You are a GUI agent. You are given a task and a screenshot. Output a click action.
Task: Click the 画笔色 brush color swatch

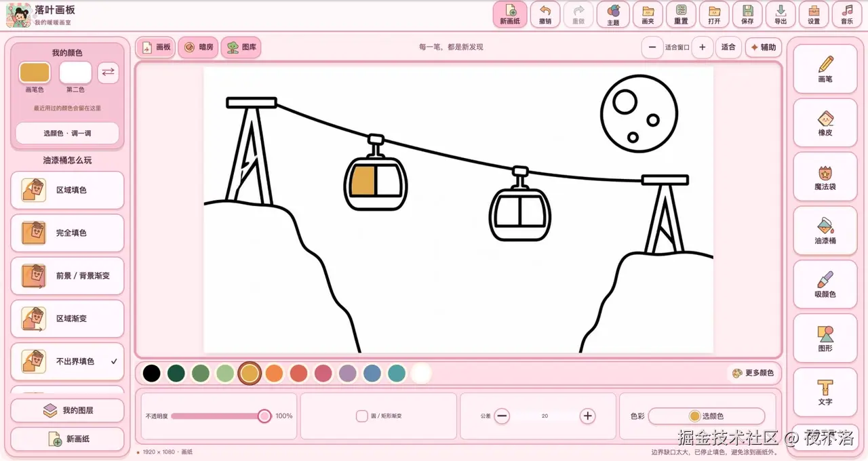[35, 73]
